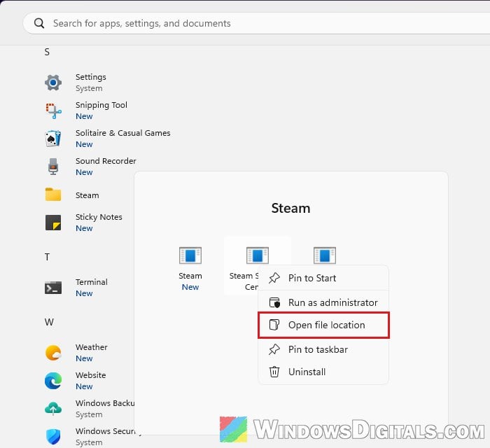
Task: Launch Terminal via its console icon
Action: point(53,288)
